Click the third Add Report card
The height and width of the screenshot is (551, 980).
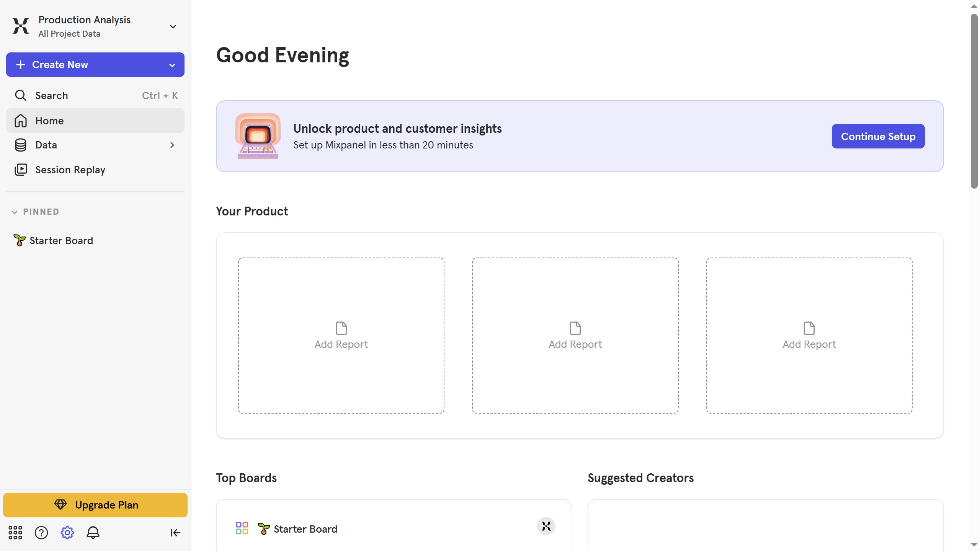point(809,336)
